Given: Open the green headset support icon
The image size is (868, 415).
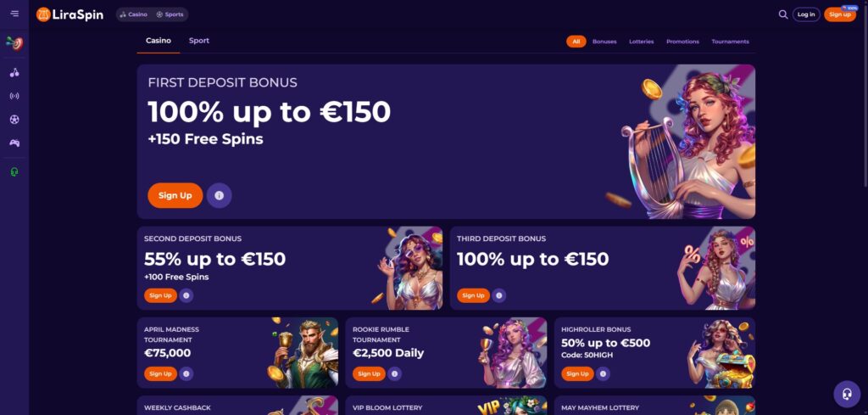Looking at the screenshot, I should [x=14, y=172].
